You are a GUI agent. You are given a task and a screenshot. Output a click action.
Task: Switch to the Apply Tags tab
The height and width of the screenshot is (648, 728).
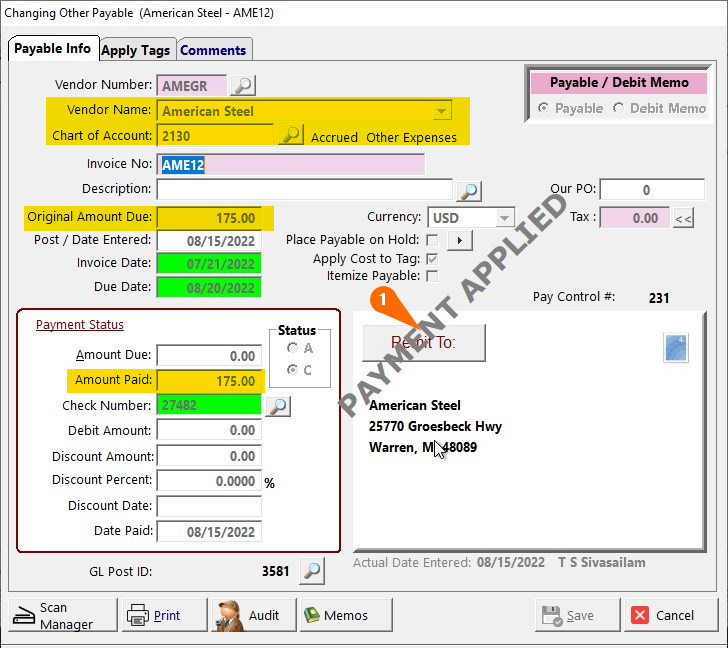[135, 50]
